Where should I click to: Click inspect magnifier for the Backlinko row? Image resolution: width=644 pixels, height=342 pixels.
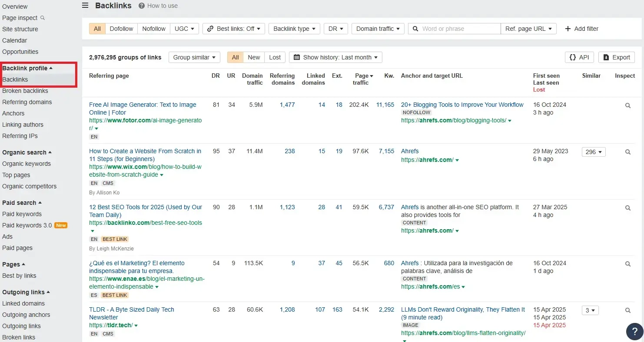coord(627,208)
